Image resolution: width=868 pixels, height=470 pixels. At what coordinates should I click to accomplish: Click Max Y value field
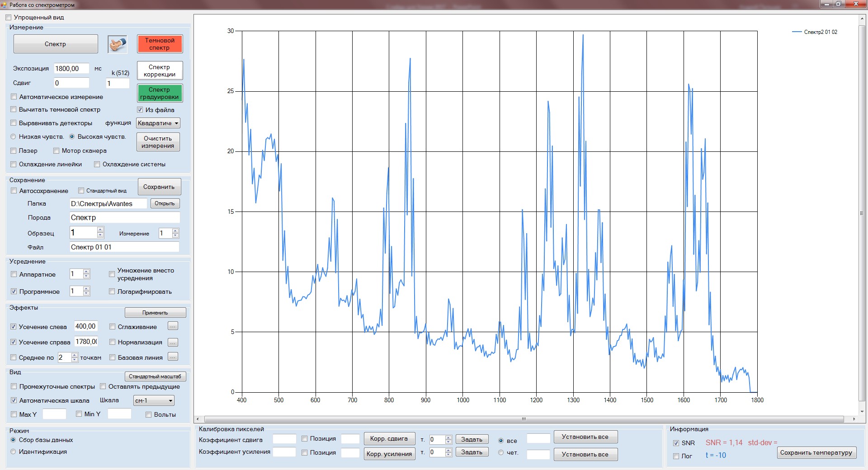[54, 414]
